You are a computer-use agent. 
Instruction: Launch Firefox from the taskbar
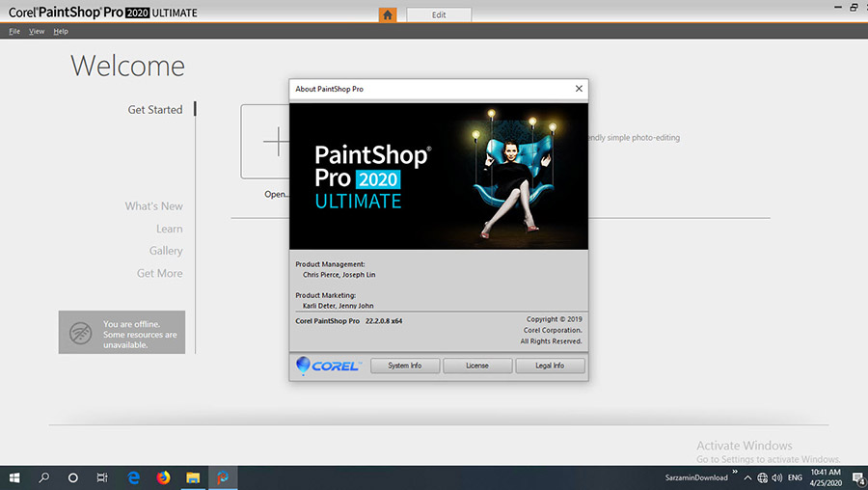pos(163,477)
